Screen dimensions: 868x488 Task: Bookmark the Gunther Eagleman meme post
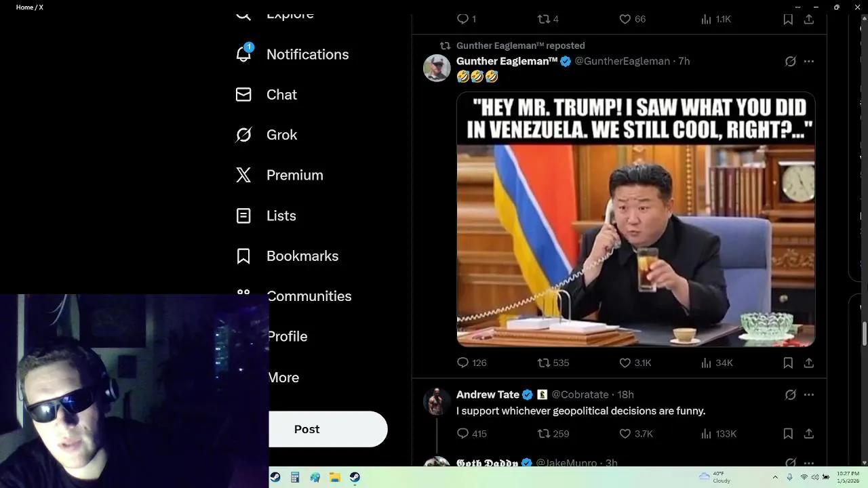(788, 363)
